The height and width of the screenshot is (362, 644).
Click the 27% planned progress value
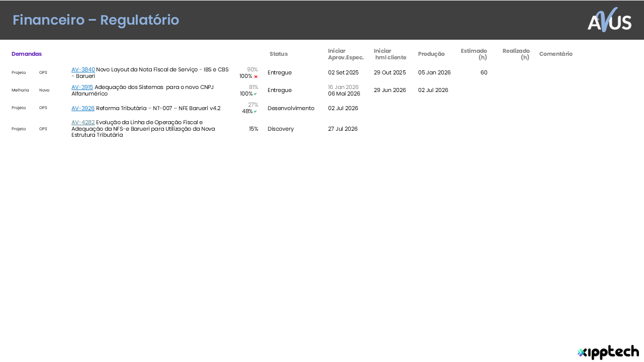[x=253, y=105]
